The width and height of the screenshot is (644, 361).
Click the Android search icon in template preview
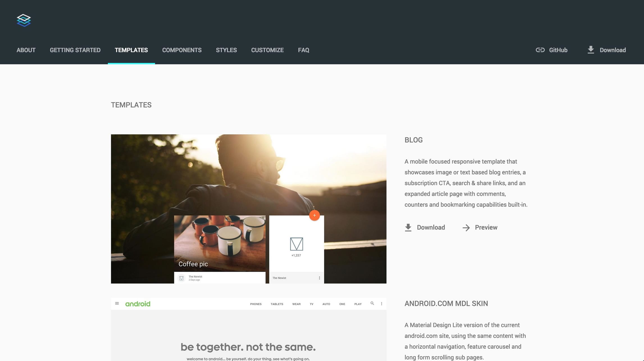click(372, 303)
